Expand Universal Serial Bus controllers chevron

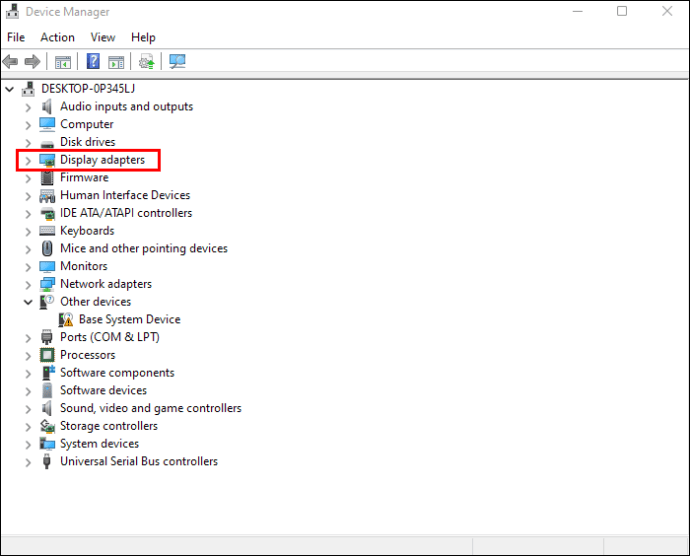tap(28, 462)
